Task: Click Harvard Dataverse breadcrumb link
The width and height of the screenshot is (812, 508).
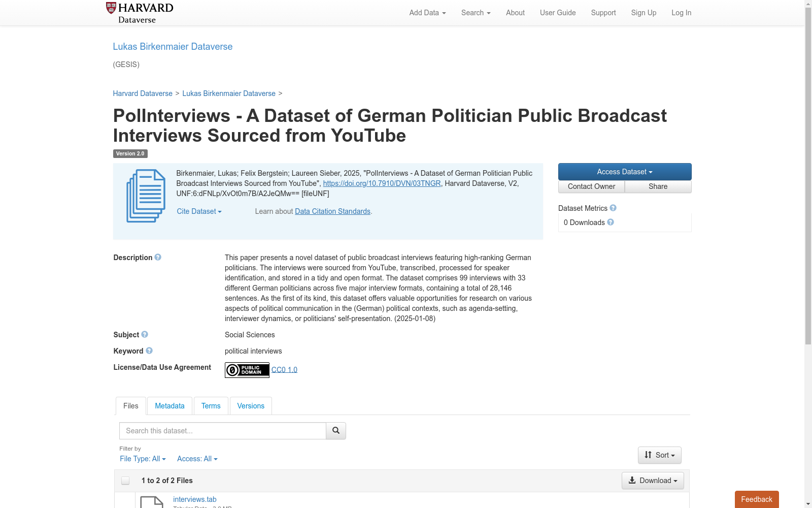Action: [x=143, y=93]
